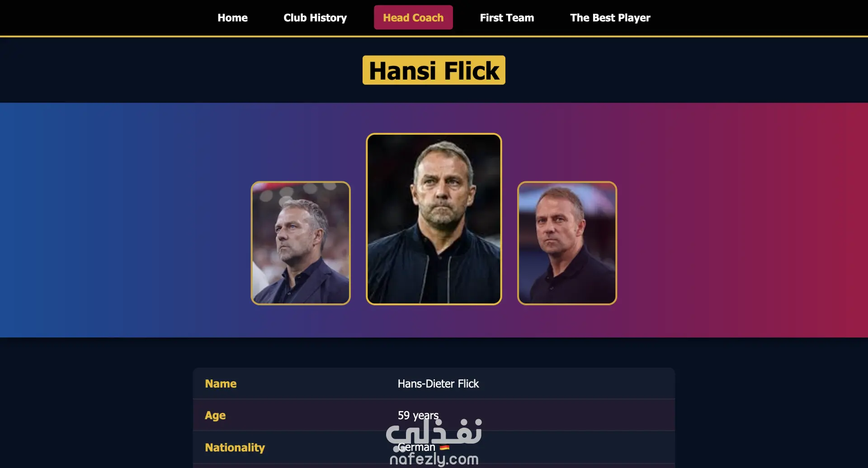The width and height of the screenshot is (868, 468).
Task: Open the right photo with black polo
Action: tap(567, 243)
